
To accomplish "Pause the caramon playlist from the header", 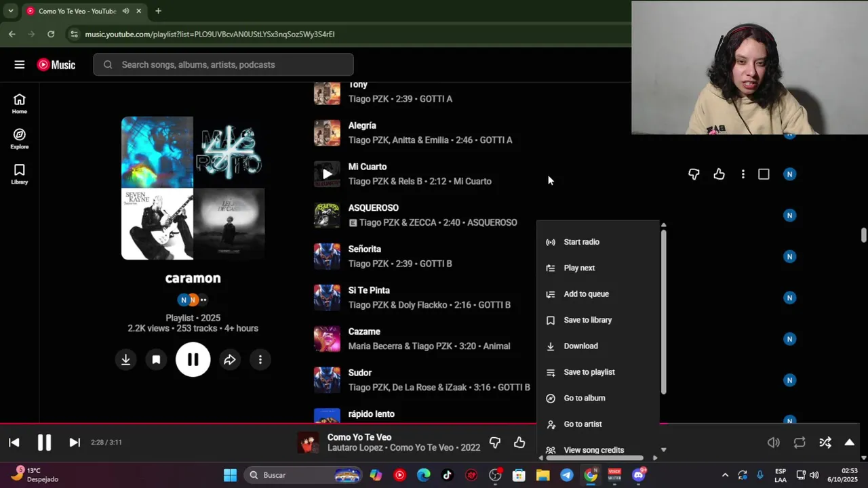I will point(193,360).
